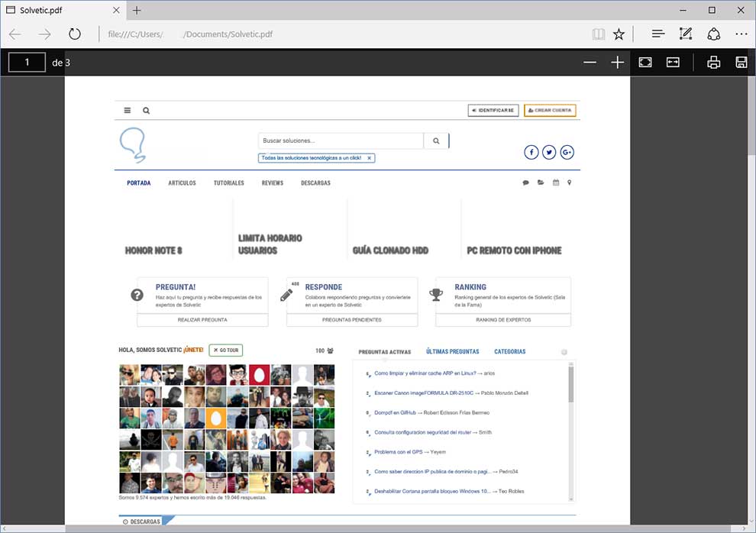Click the search magnifier button beside Buscar field

[x=436, y=141]
